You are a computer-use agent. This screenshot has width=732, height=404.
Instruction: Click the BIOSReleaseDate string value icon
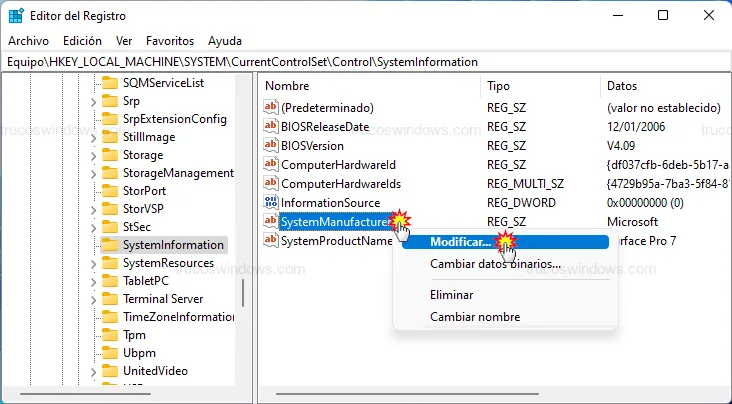[x=270, y=126]
